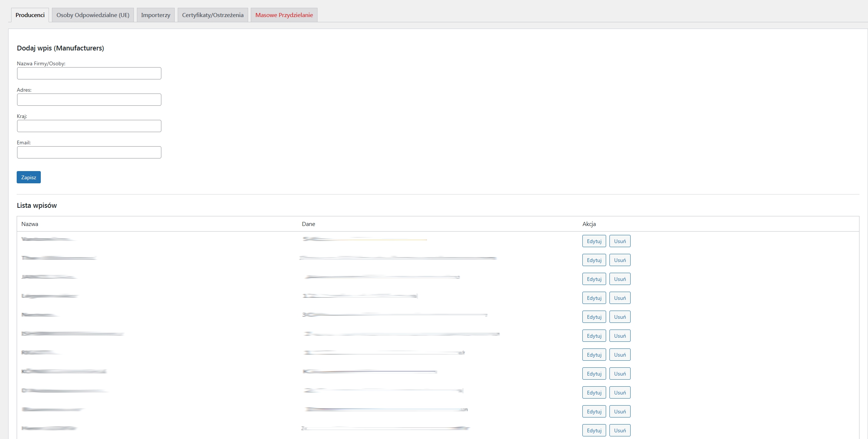Focus the Adres text field
The image size is (868, 439).
[x=89, y=99]
